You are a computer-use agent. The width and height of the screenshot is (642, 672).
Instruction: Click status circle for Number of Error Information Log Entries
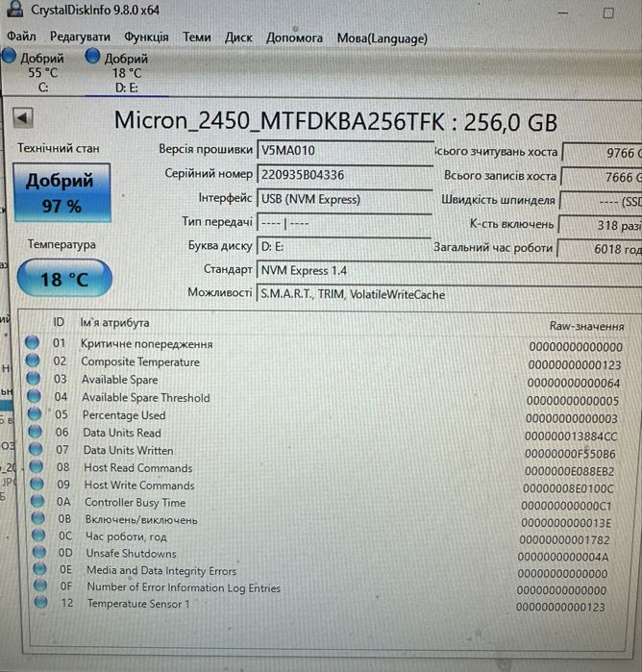coord(40,585)
